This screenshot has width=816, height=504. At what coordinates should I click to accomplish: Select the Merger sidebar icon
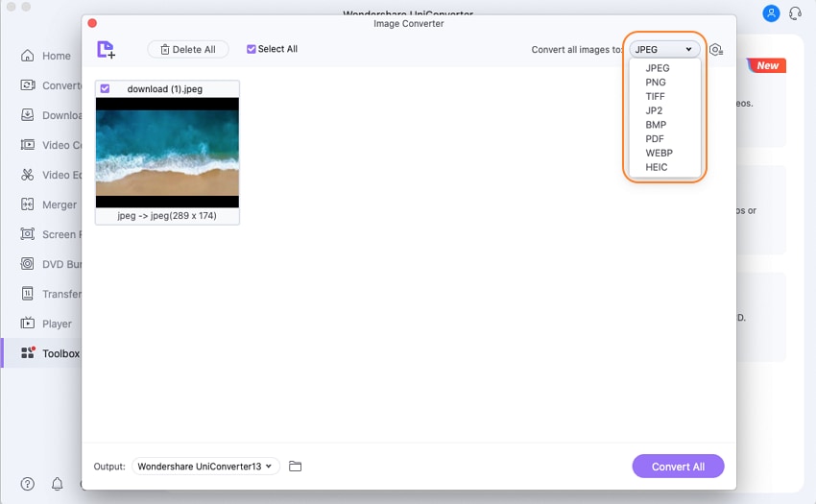pos(28,204)
